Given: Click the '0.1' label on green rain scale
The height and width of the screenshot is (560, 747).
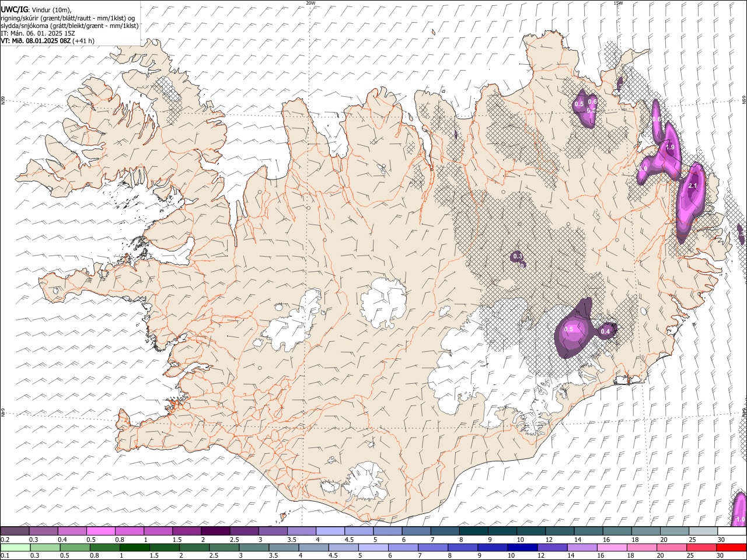Looking at the screenshot, I should (x=4, y=556).
